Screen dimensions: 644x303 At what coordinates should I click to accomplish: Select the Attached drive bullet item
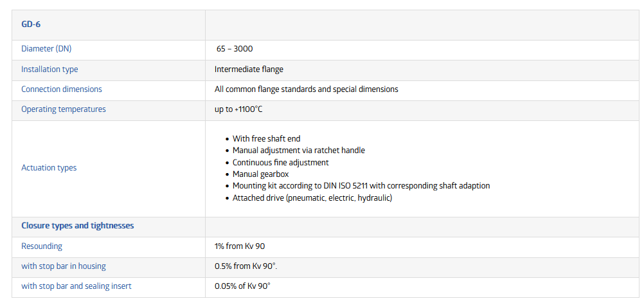pyautogui.click(x=312, y=197)
